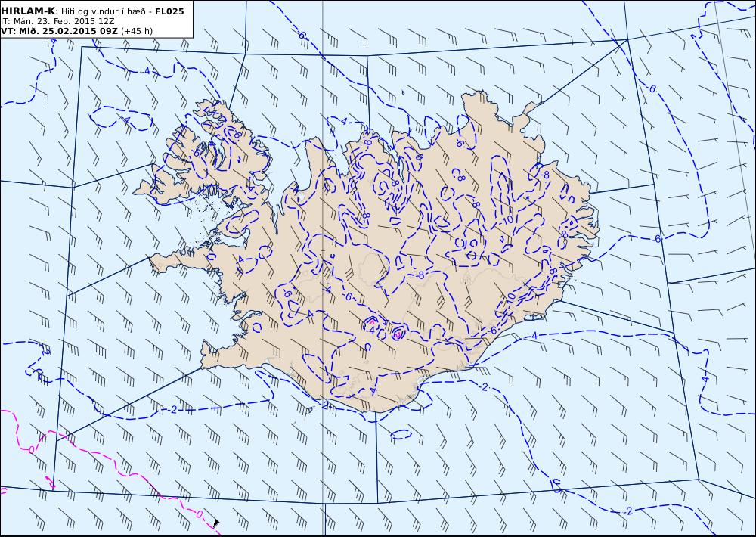Click the '(+45 h)' forecast offset text
Image resolution: width=756 pixels, height=537 pixels.
[137, 31]
